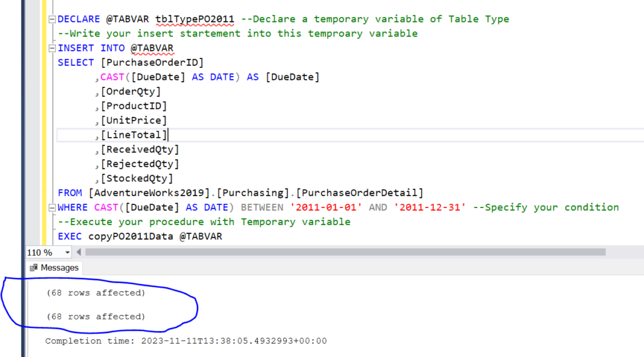Click the first "68 rows affected" message

click(x=96, y=293)
